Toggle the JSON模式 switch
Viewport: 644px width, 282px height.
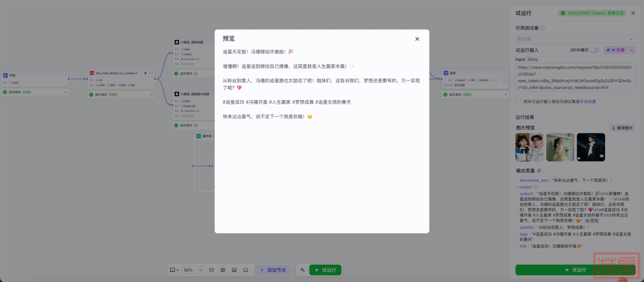click(x=595, y=50)
